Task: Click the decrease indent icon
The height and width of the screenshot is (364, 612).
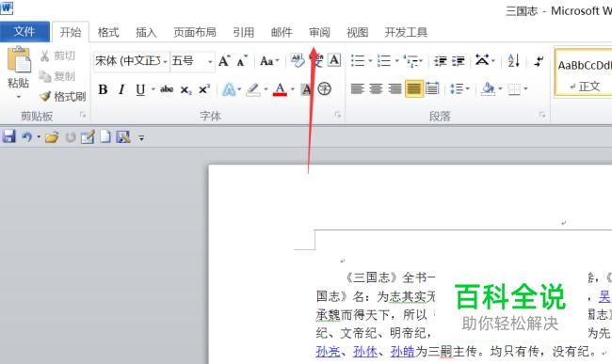Action: coord(441,61)
